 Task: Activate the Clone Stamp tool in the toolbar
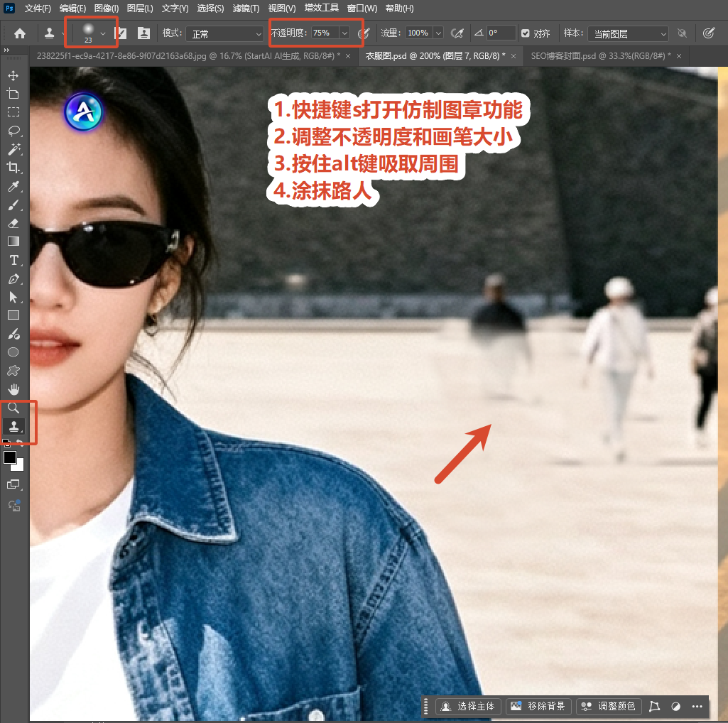coord(14,426)
